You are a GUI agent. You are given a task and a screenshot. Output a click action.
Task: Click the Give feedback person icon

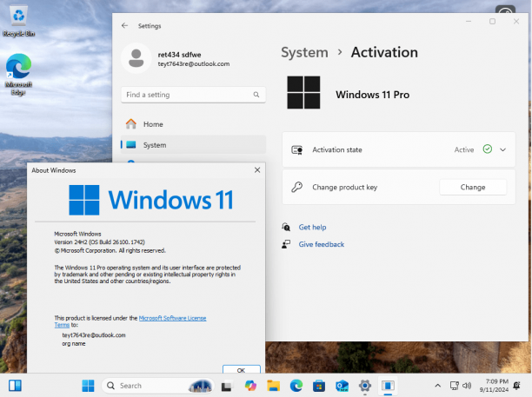286,244
